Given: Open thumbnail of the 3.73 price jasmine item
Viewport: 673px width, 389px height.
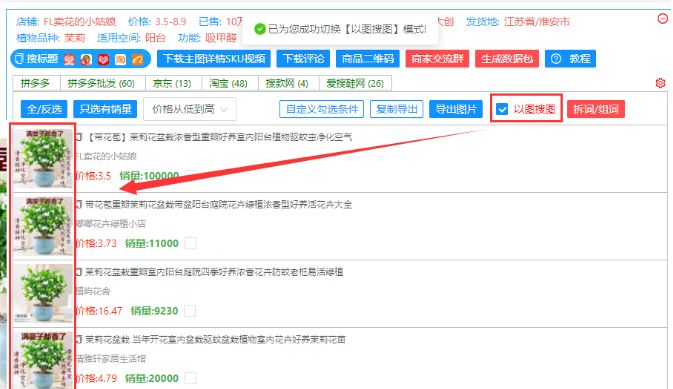Looking at the screenshot, I should [x=43, y=226].
